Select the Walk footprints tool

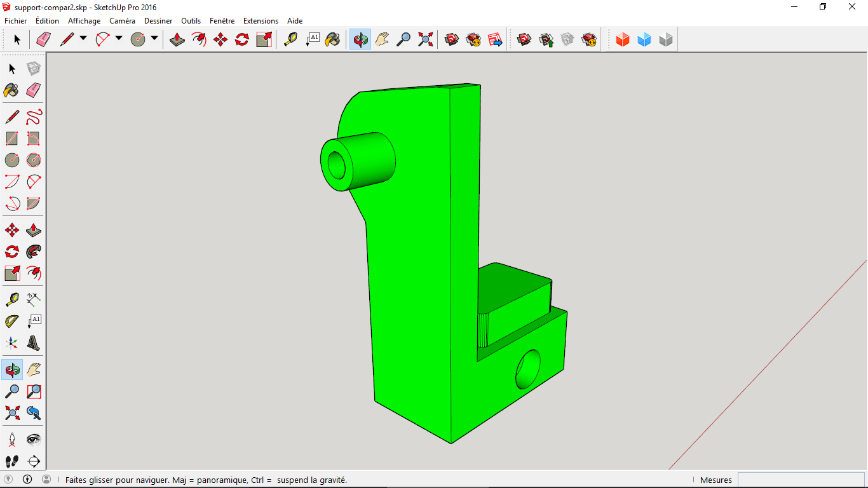click(x=12, y=461)
